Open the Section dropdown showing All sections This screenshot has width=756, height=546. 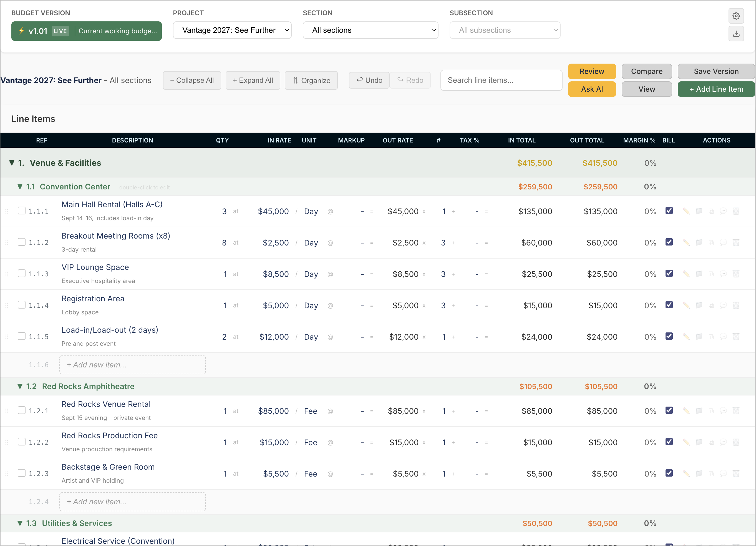[370, 30]
